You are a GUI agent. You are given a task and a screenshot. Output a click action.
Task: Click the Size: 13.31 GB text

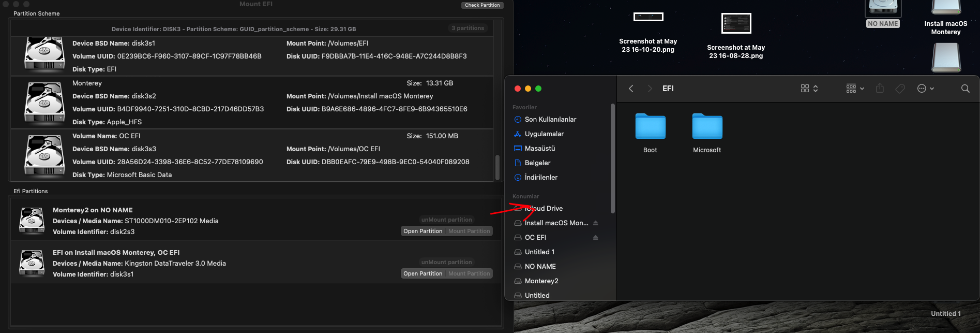pyautogui.click(x=430, y=83)
